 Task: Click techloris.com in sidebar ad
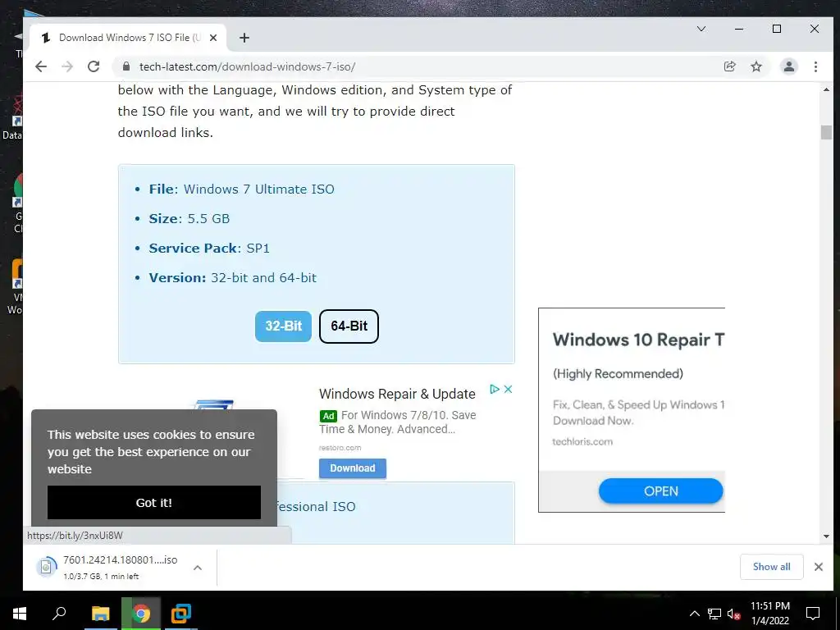click(582, 441)
